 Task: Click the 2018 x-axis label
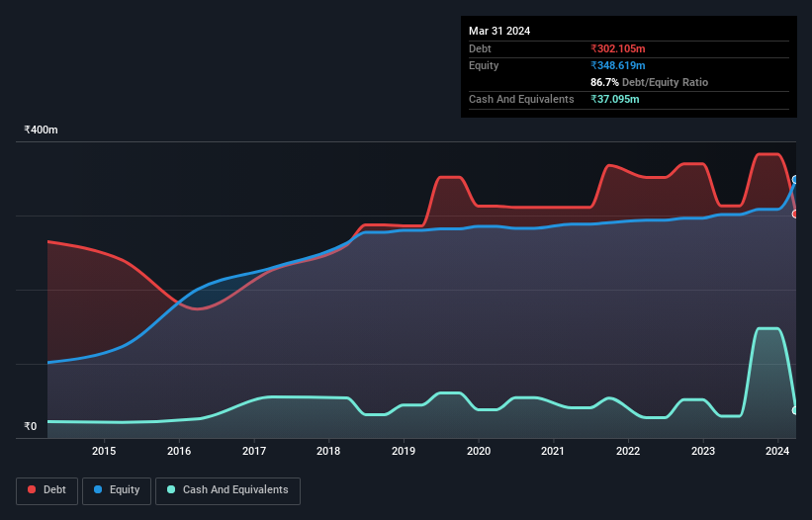coord(328,451)
